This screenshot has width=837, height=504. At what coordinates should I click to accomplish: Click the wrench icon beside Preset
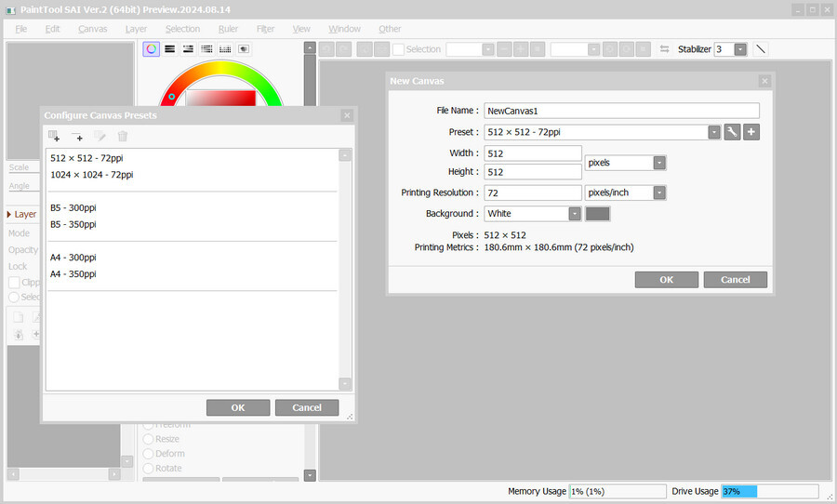[x=732, y=132]
